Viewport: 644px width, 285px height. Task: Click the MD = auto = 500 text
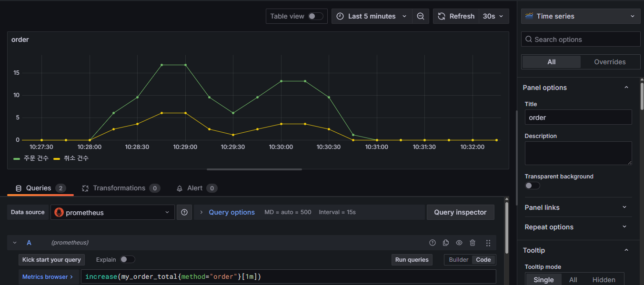coord(288,212)
